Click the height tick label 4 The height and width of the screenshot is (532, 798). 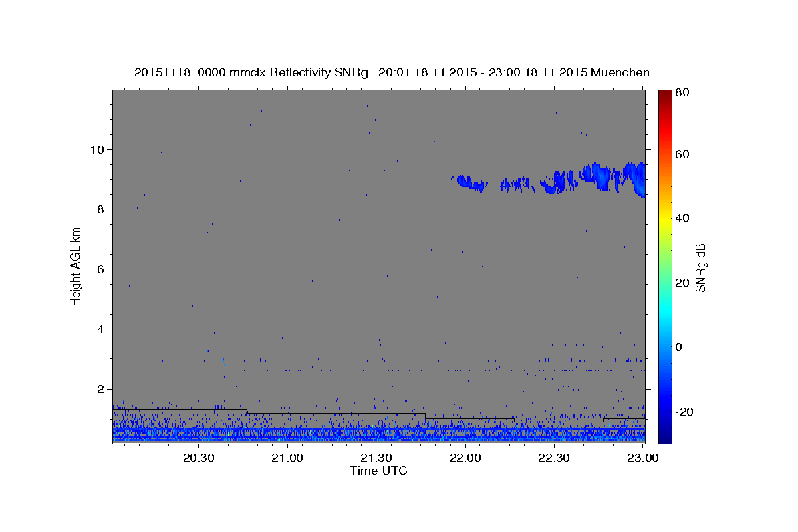102,329
